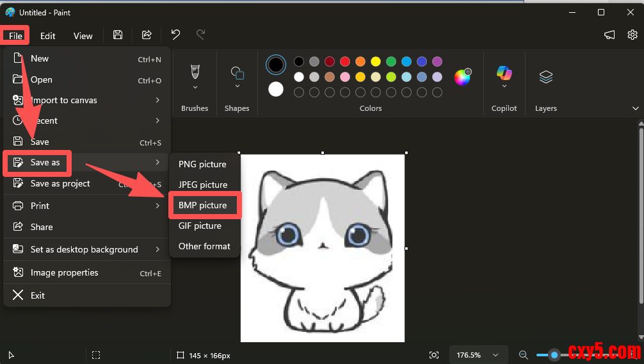Click the feedback megaphone icon
The height and width of the screenshot is (364, 644).
pyautogui.click(x=609, y=35)
